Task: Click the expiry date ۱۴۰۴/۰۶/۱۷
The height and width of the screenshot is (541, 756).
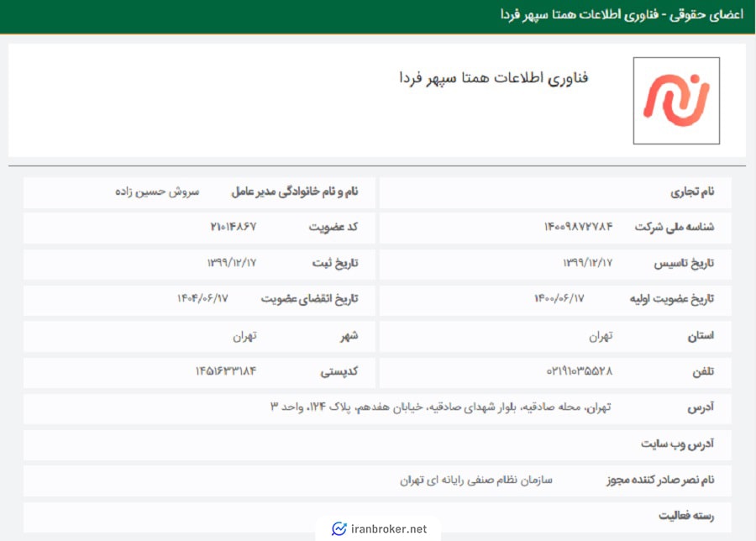Action: tap(202, 298)
